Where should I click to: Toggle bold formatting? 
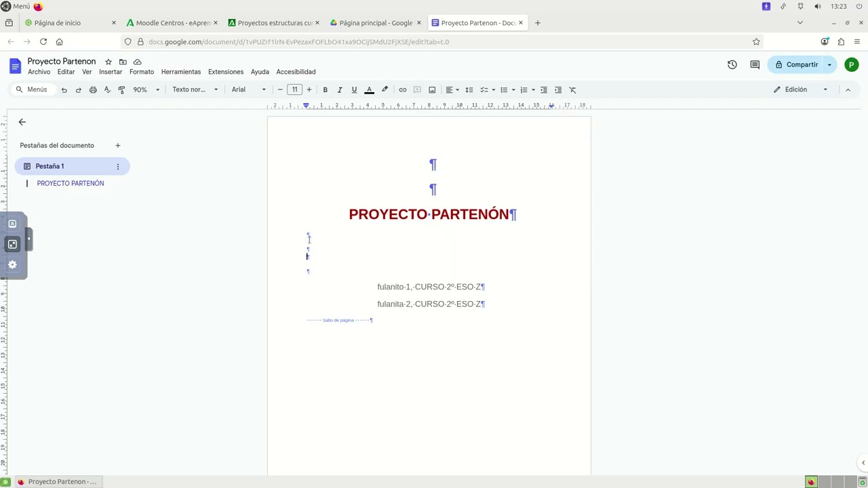[x=325, y=89]
